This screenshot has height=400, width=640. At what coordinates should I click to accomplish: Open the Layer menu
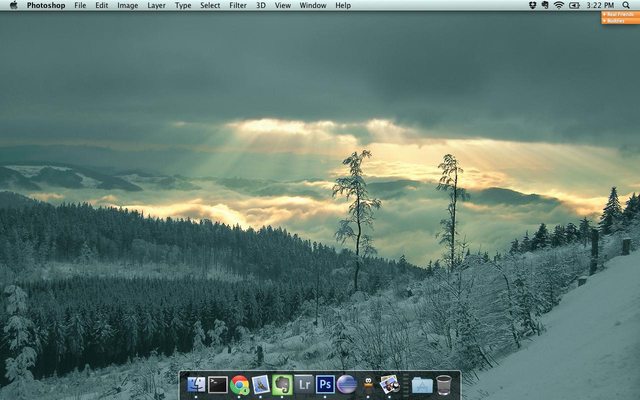point(156,5)
